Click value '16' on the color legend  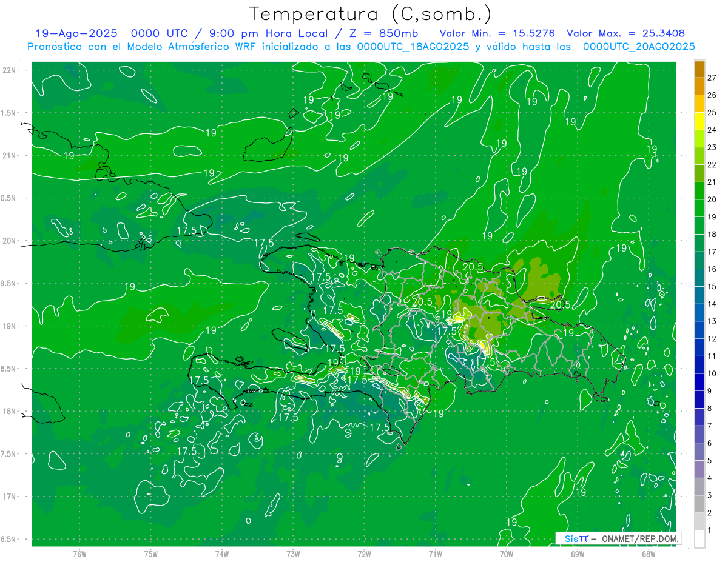pos(712,269)
